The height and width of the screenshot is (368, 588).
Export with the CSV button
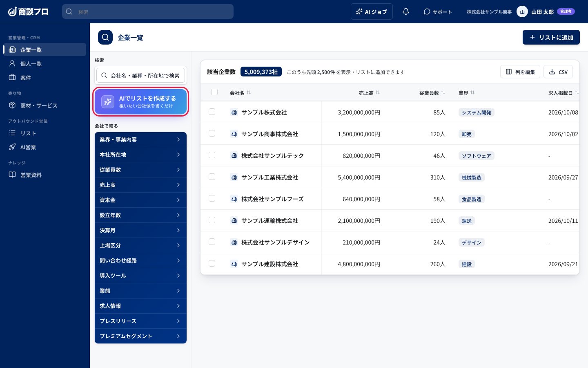pos(558,72)
